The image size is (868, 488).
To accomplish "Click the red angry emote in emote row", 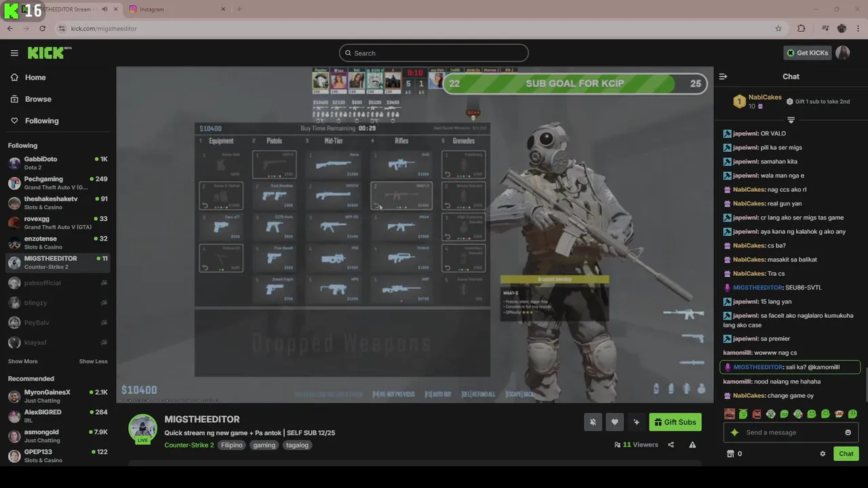I will tap(757, 414).
